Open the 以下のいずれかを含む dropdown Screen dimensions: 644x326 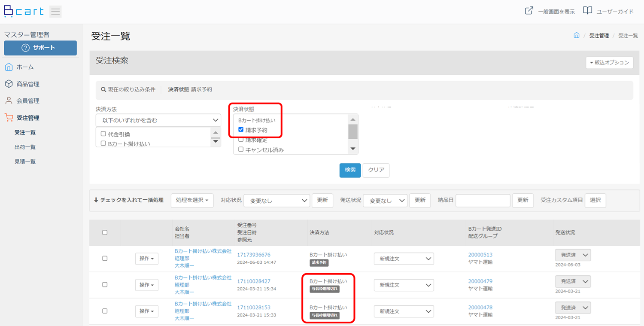tap(158, 120)
